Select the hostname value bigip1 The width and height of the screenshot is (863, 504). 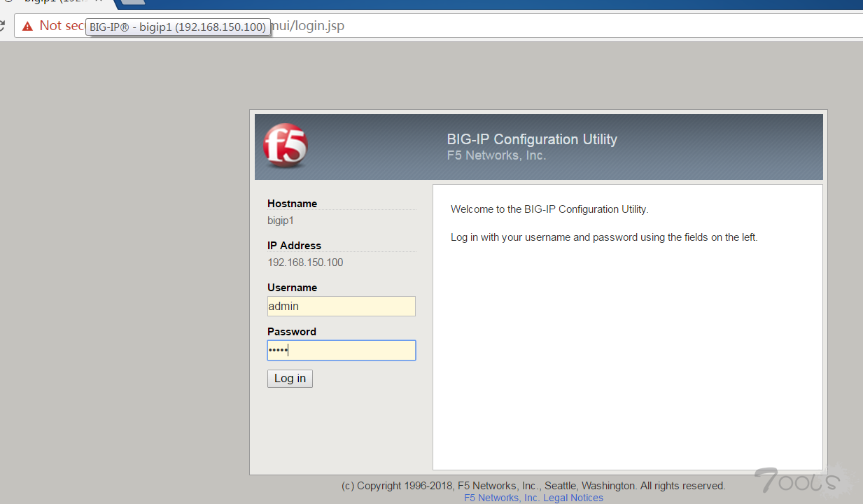(x=281, y=220)
